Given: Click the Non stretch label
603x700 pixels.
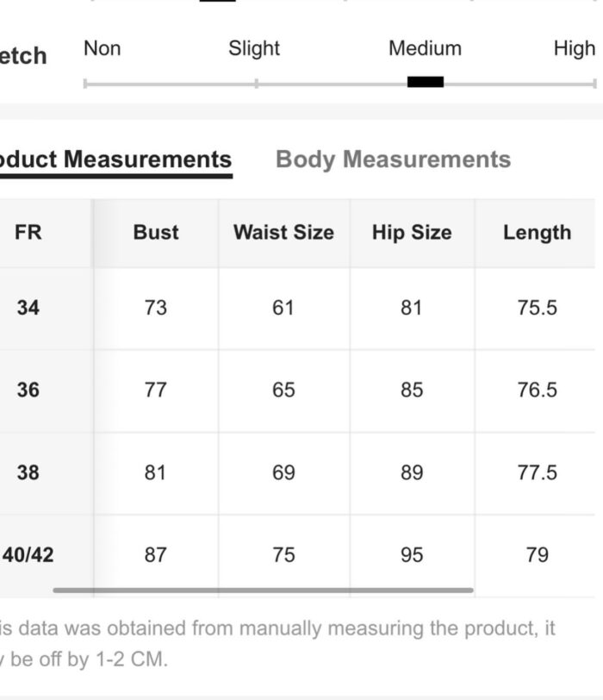Looking at the screenshot, I should click(103, 48).
